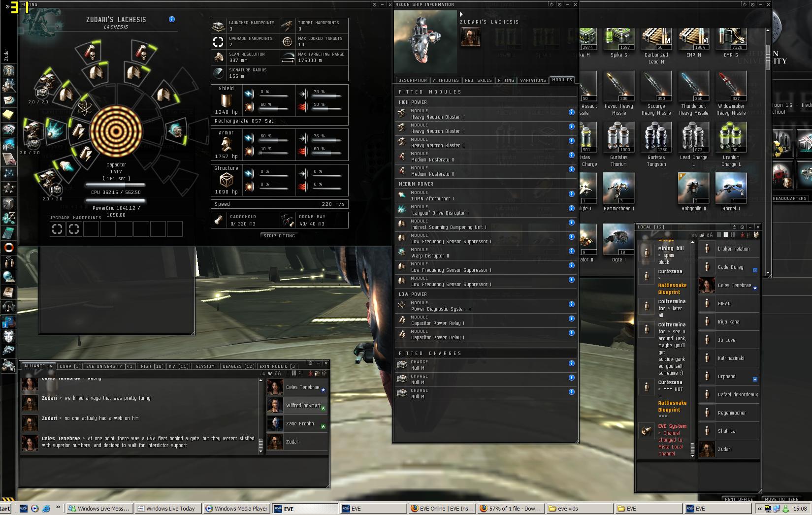Open the Beagles chat channel tab

tap(237, 366)
